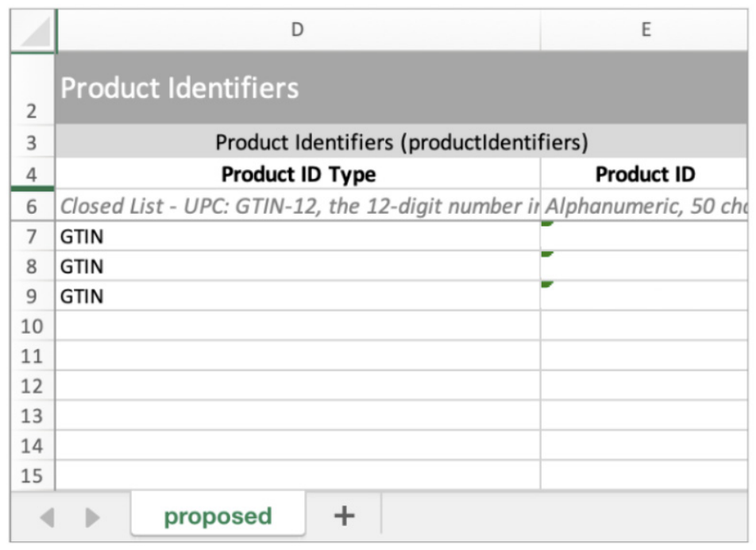
Task: Click empty cell E10
Action: click(645, 326)
